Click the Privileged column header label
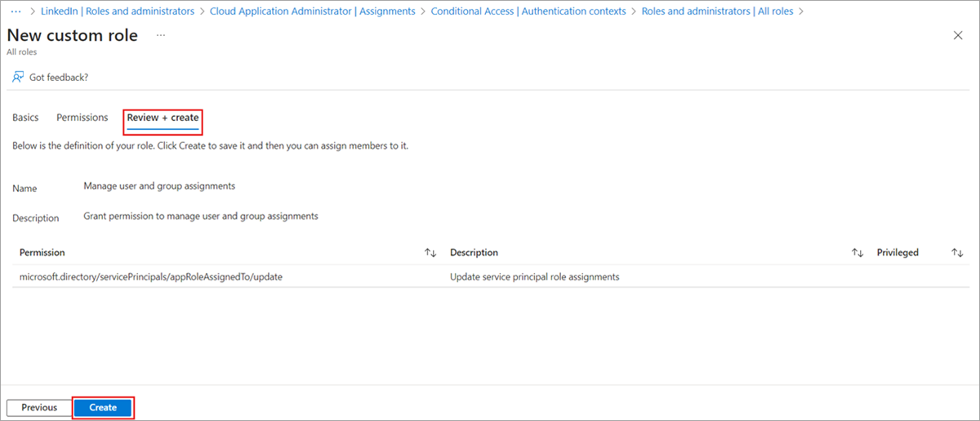 tap(898, 253)
